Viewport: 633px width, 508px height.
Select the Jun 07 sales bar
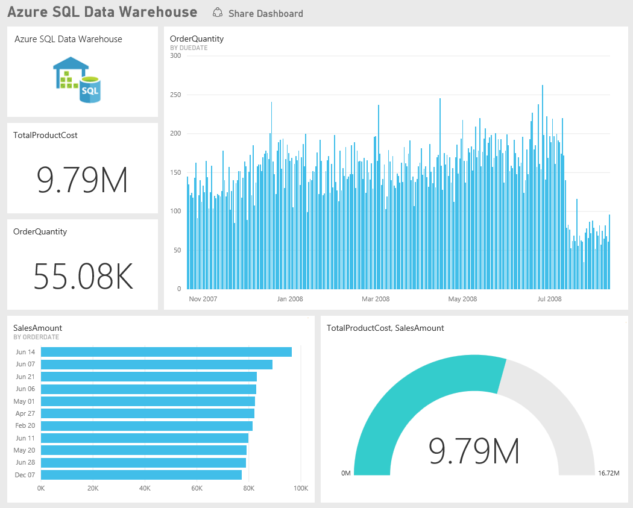(x=157, y=364)
